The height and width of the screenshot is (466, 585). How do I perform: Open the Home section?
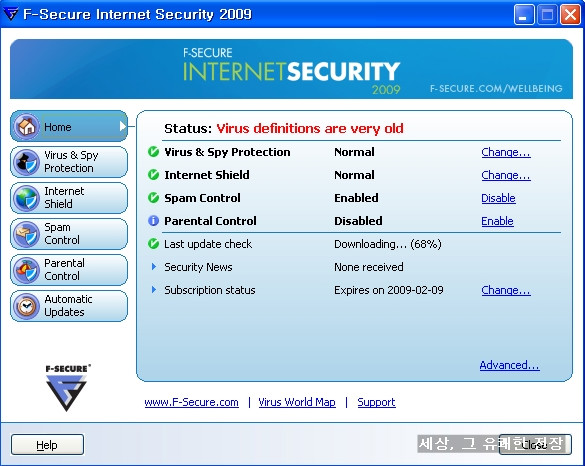pyautogui.click(x=69, y=126)
